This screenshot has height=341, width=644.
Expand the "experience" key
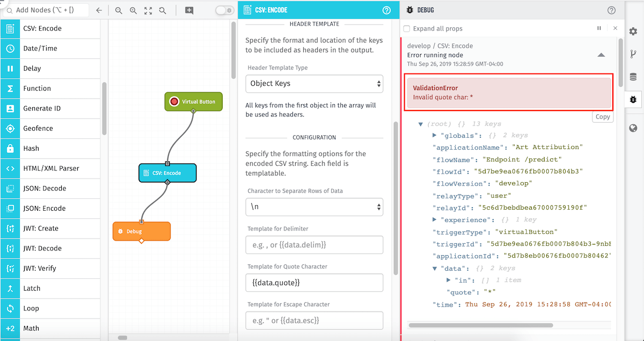(435, 220)
